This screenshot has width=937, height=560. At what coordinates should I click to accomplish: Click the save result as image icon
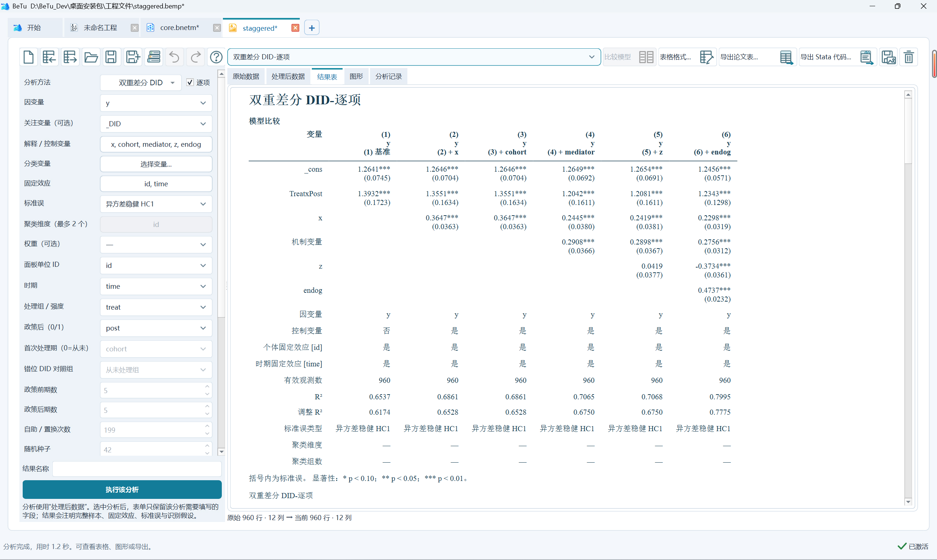point(888,57)
